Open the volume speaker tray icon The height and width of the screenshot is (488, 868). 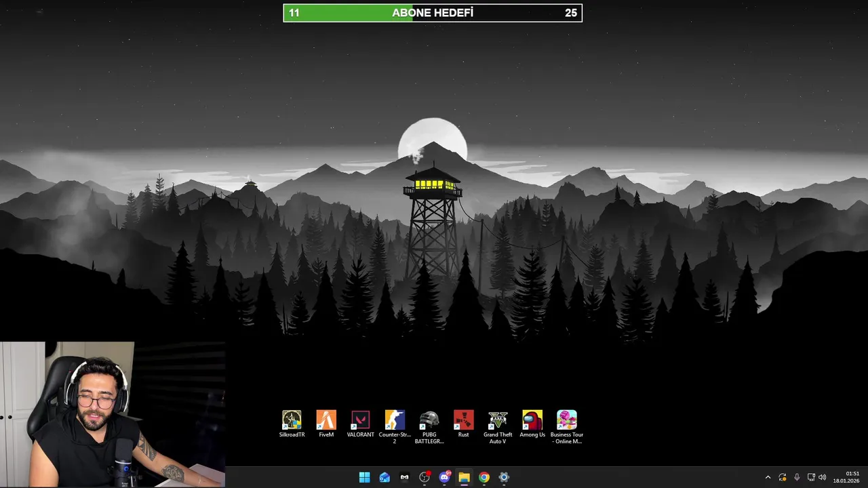click(823, 477)
